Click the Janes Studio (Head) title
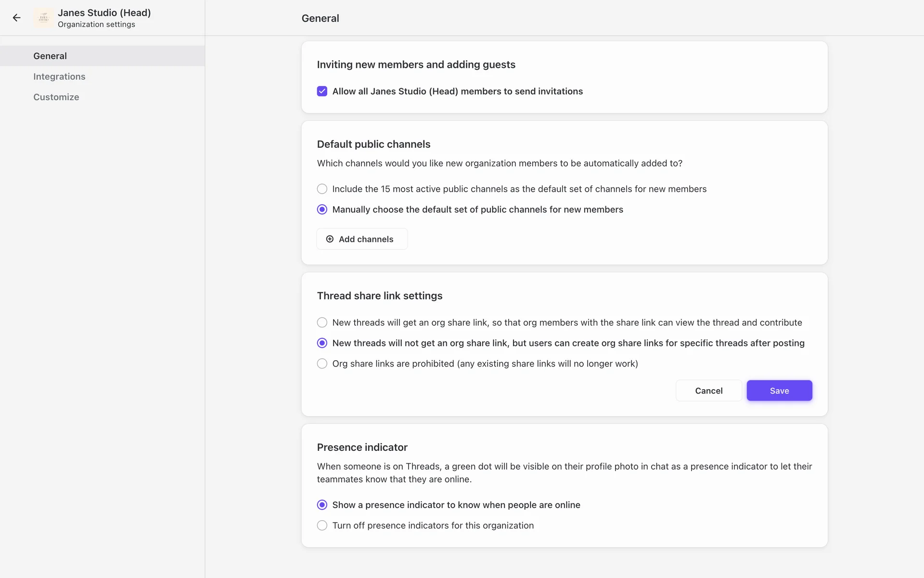The width and height of the screenshot is (924, 578). [x=104, y=13]
